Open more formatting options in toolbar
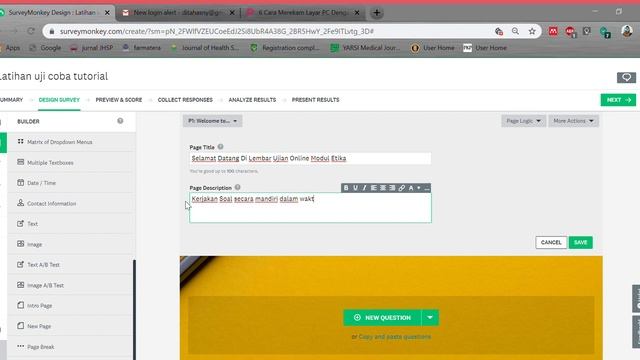Image resolution: width=640 pixels, height=360 pixels. 427,188
